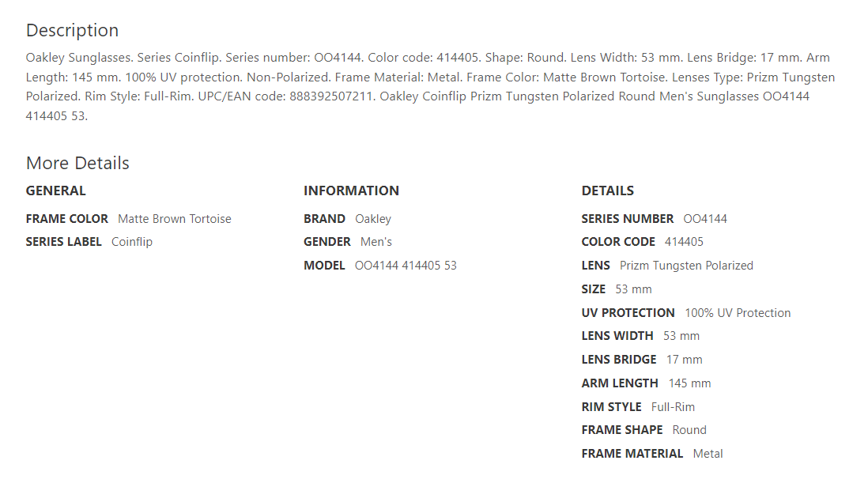Click the Prizm Tungsten Polarized lens value
This screenshot has width=868, height=483.
point(686,266)
